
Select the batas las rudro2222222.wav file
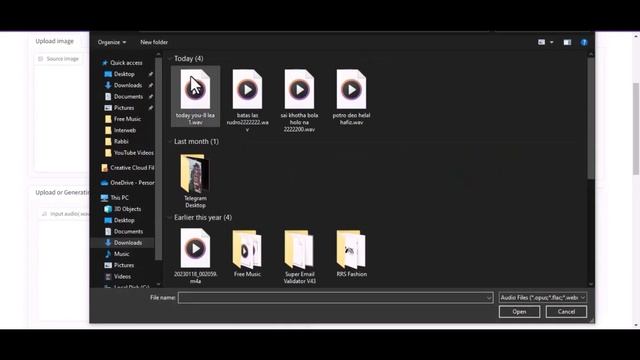pyautogui.click(x=247, y=100)
